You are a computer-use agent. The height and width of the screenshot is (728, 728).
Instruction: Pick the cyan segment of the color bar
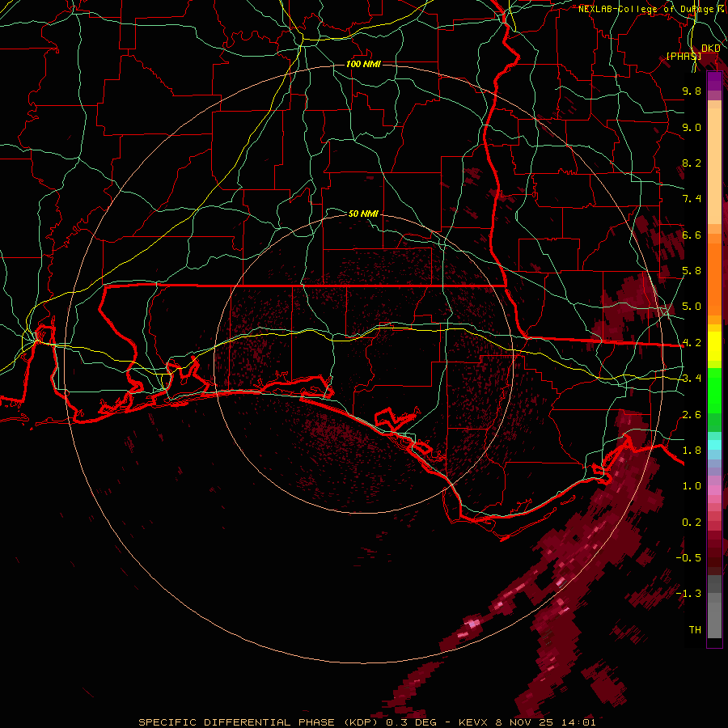point(714,445)
